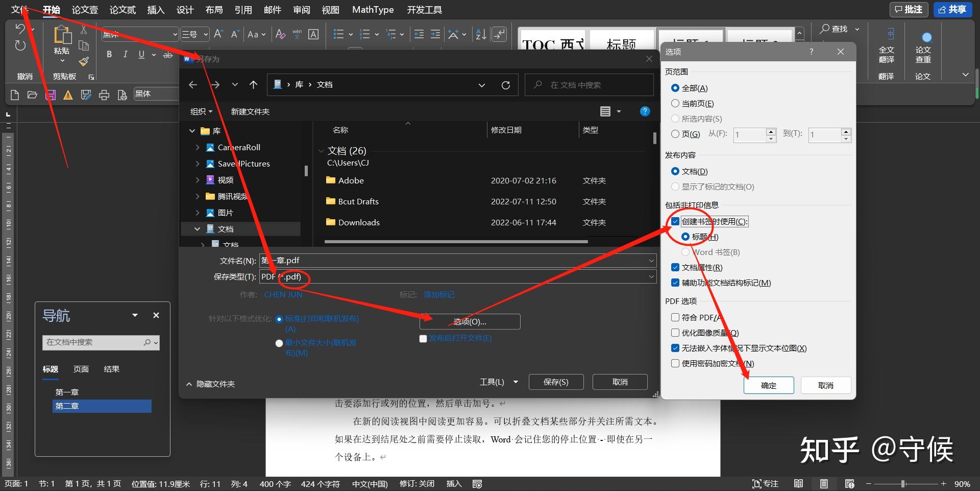980x491 pixels.
Task: Click the Redo icon below Undo
Action: (x=20, y=45)
